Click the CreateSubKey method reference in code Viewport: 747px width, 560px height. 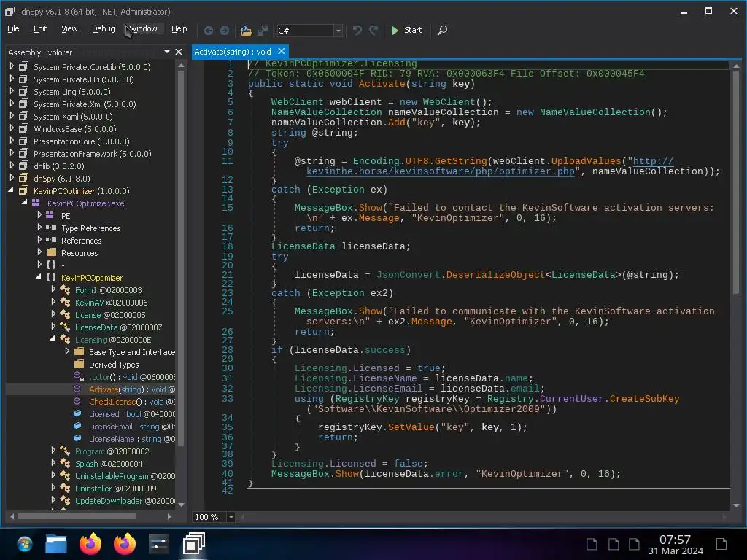644,399
